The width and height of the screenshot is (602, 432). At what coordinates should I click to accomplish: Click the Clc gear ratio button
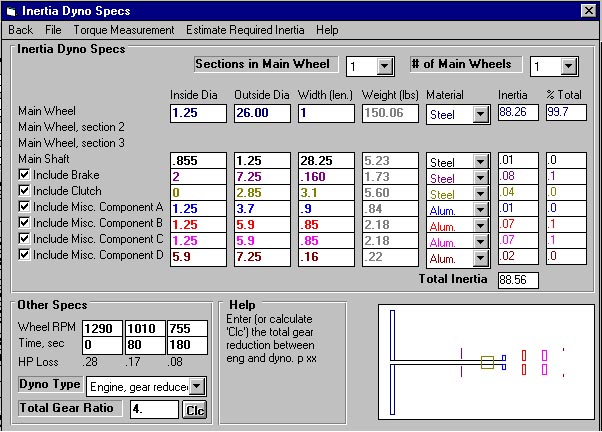pyautogui.click(x=194, y=410)
